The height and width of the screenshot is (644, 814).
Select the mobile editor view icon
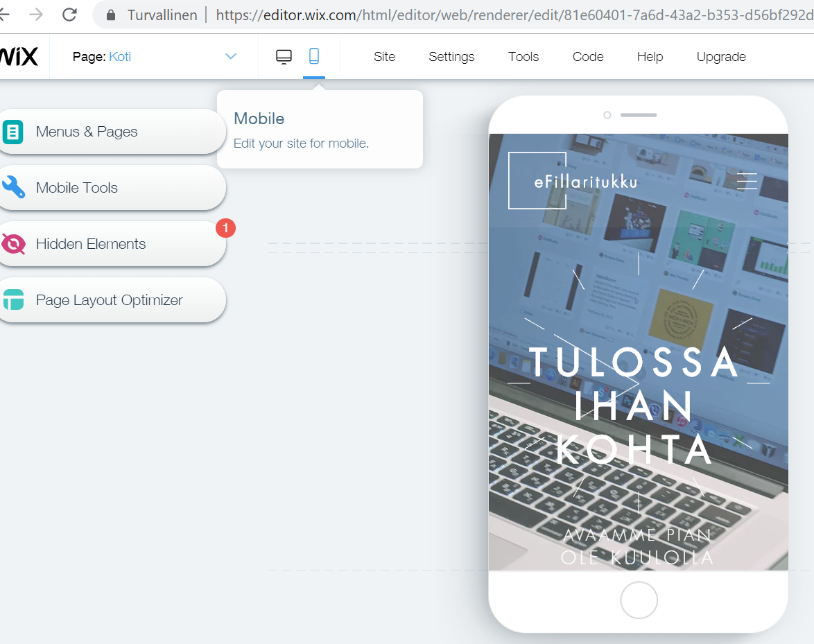pos(314,56)
